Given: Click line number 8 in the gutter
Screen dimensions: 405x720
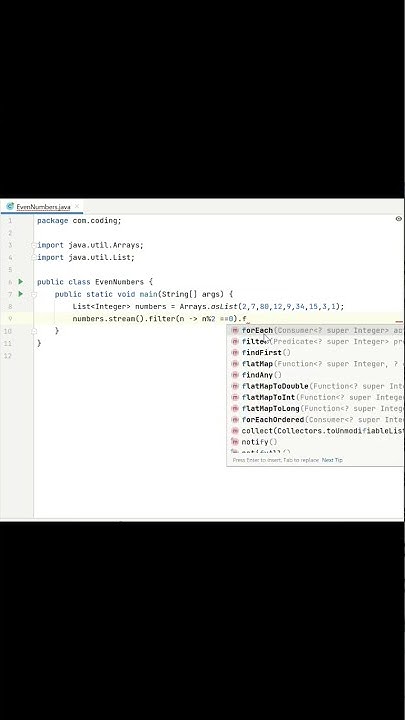Looking at the screenshot, I should pos(10,306).
